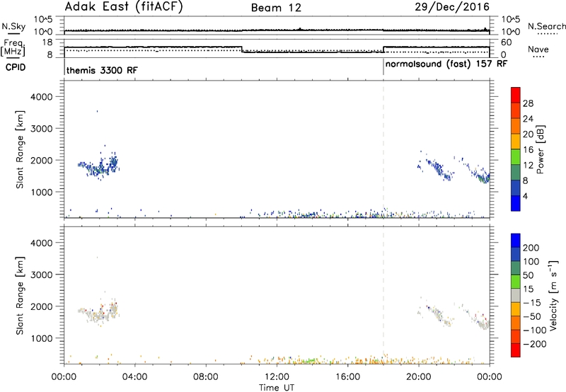Click the 18:00 dashed marker in power panel
The image size is (566, 392).
[x=383, y=149]
